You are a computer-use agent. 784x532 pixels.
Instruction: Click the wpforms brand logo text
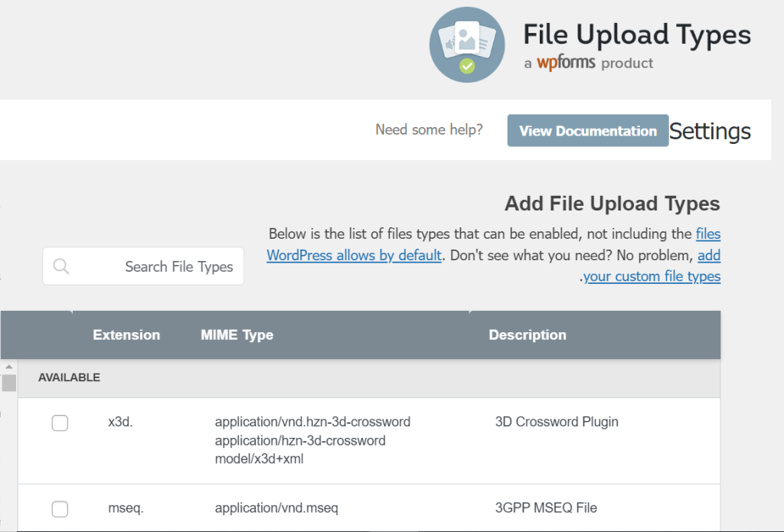click(565, 63)
